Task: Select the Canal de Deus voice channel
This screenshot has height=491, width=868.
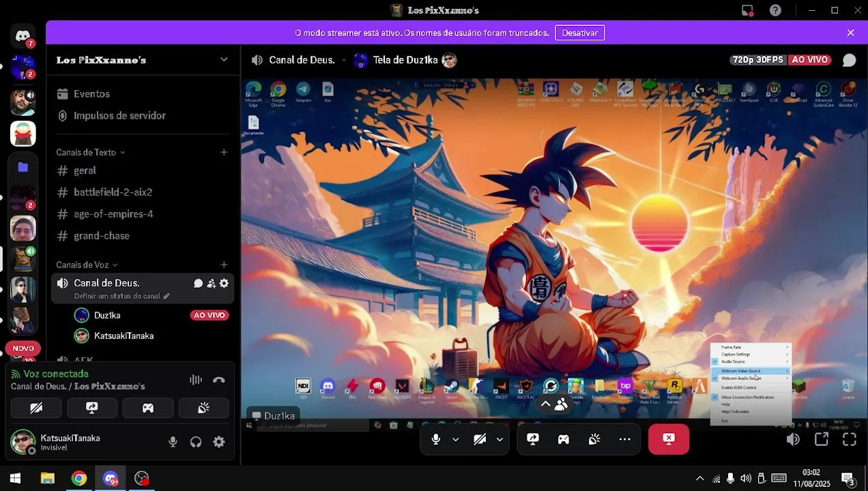Action: click(143, 288)
